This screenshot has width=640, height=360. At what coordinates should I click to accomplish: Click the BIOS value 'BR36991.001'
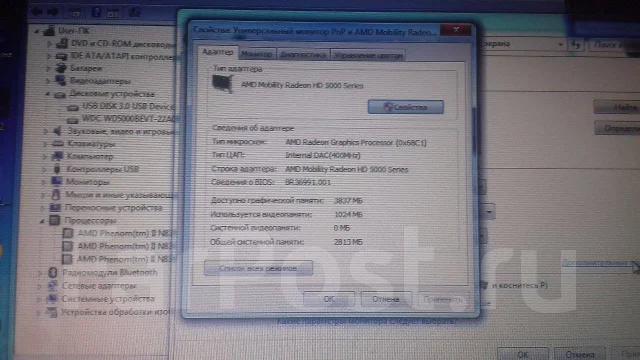[308, 182]
